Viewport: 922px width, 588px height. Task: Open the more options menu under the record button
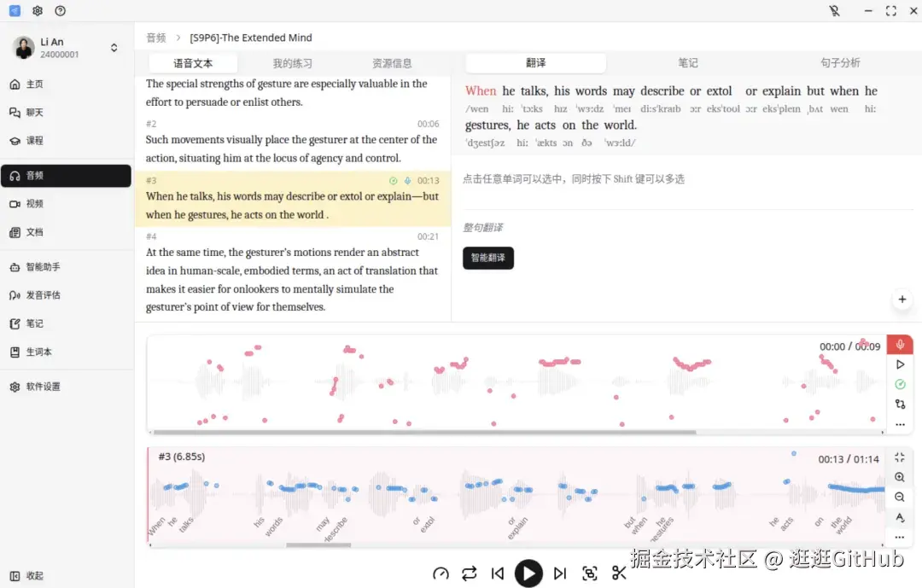900,423
